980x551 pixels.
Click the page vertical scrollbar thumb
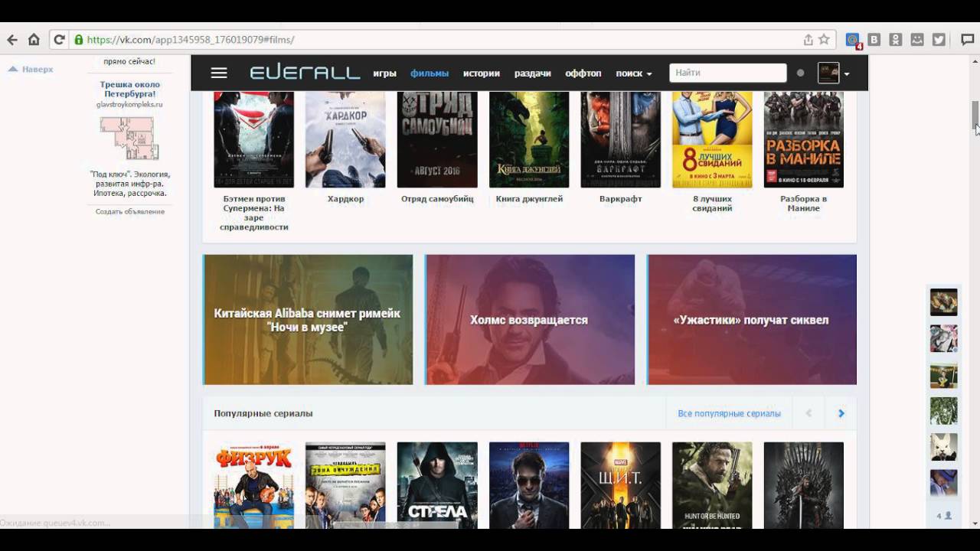975,115
